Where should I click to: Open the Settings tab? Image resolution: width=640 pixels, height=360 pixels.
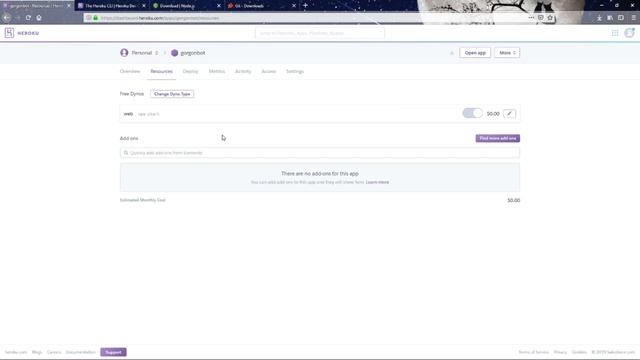tap(295, 71)
